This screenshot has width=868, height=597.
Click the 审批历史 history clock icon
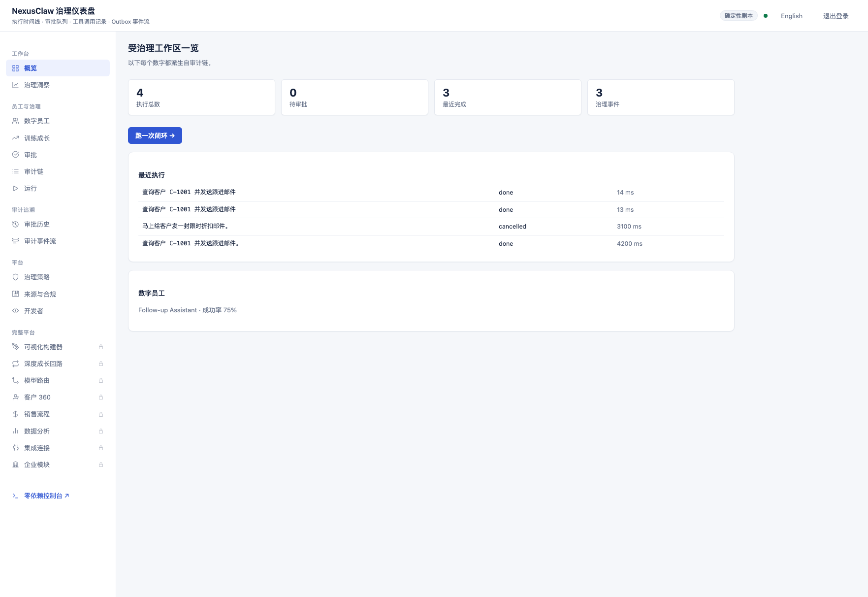point(15,224)
